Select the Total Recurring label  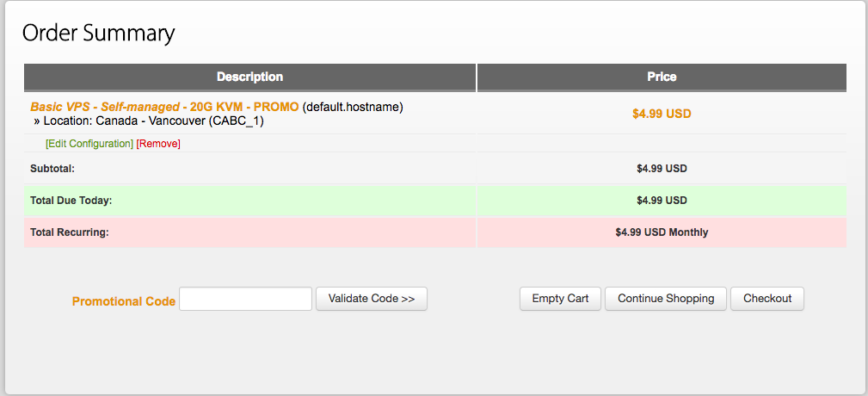pyautogui.click(x=70, y=232)
